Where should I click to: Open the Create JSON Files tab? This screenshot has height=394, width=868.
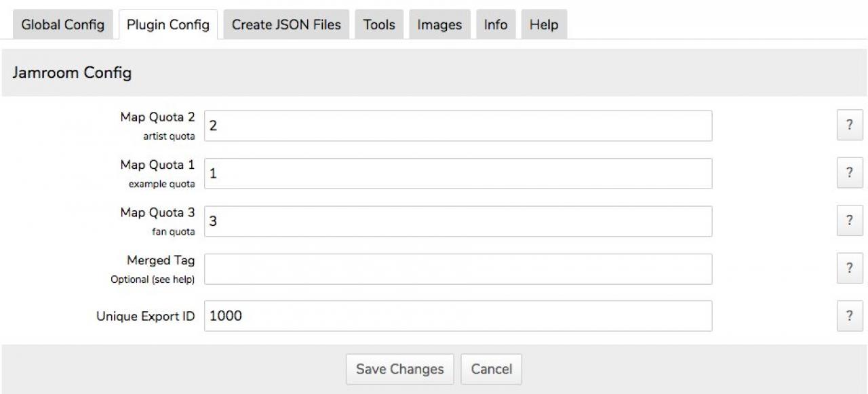tap(286, 25)
